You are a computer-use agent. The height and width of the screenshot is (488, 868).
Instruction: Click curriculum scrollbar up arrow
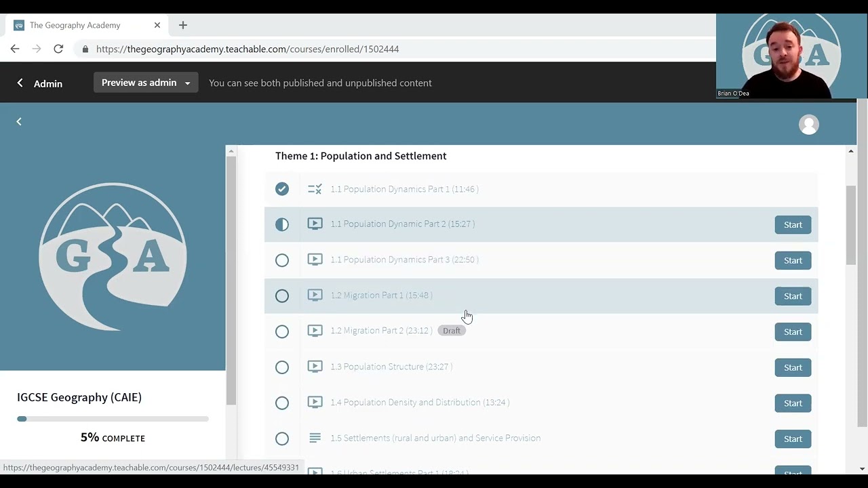click(850, 151)
